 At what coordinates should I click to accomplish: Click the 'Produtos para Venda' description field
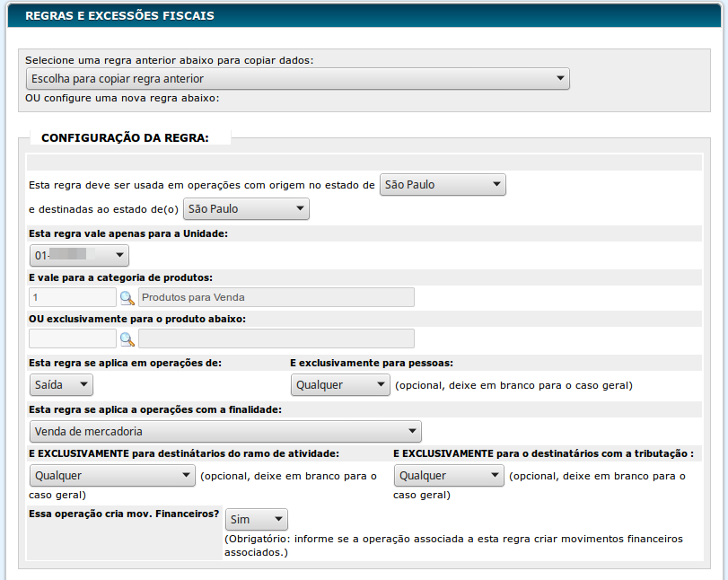click(276, 297)
